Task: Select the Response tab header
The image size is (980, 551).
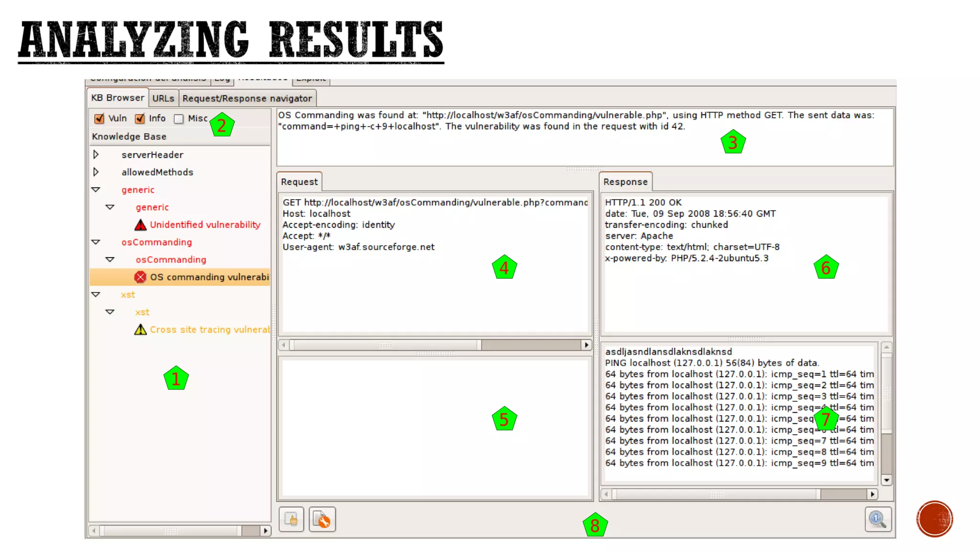Action: point(625,182)
